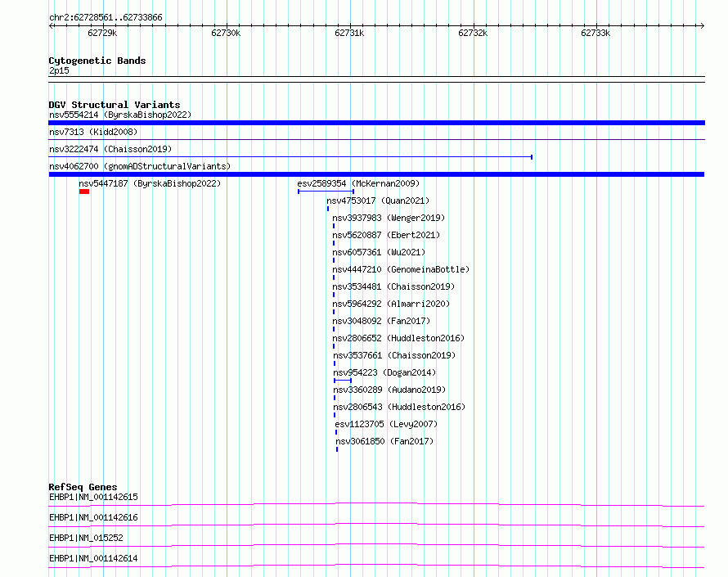Click the 62732k ruler position
Viewport: 728px width, 577px height.
point(473,33)
